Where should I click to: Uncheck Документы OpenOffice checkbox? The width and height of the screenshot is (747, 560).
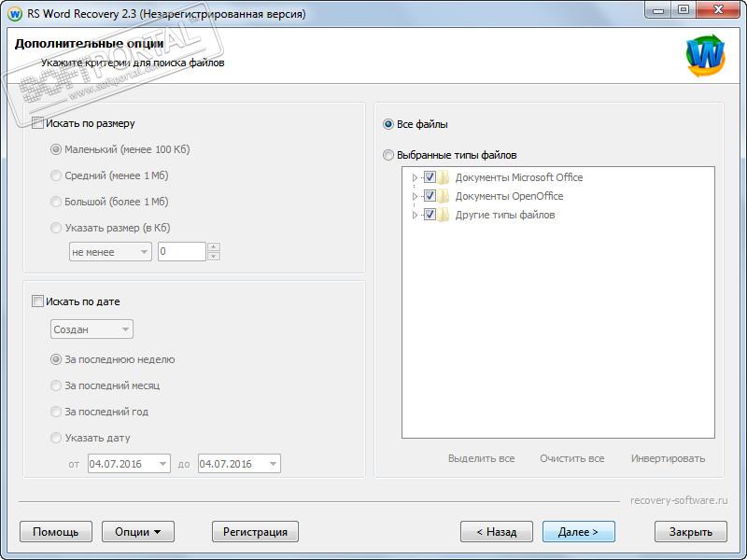click(x=430, y=196)
